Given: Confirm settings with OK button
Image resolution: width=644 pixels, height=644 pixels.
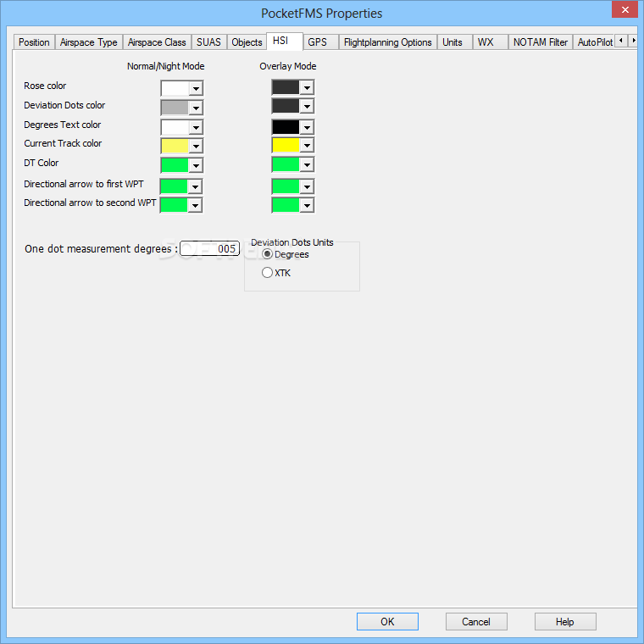Looking at the screenshot, I should (387, 621).
